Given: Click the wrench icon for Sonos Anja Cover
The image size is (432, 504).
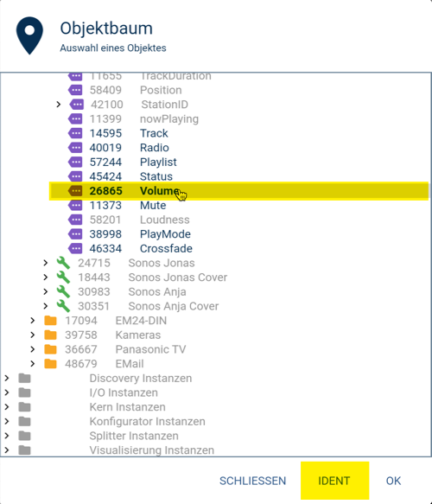Looking at the screenshot, I should (63, 306).
